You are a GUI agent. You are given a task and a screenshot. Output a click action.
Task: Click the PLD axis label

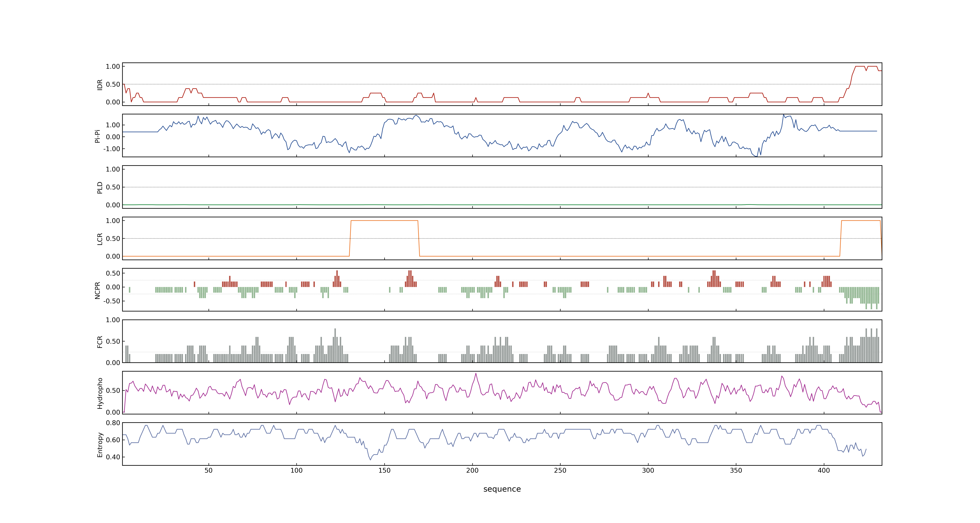point(100,187)
